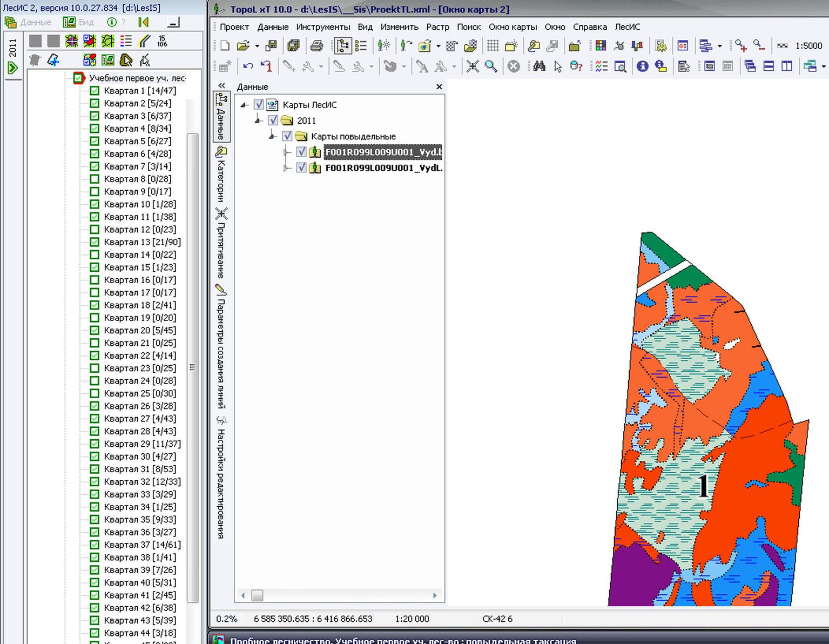Click the grid display icon

coord(493,46)
